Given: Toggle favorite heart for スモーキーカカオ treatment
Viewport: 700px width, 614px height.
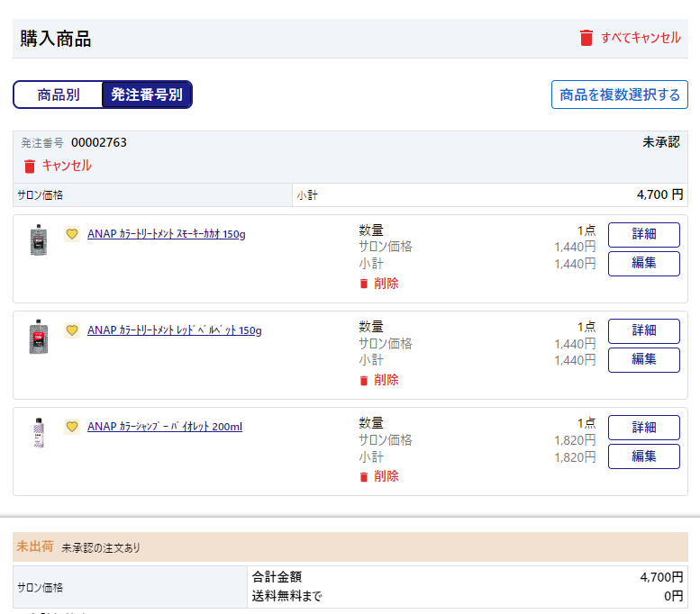Looking at the screenshot, I should [x=72, y=233].
